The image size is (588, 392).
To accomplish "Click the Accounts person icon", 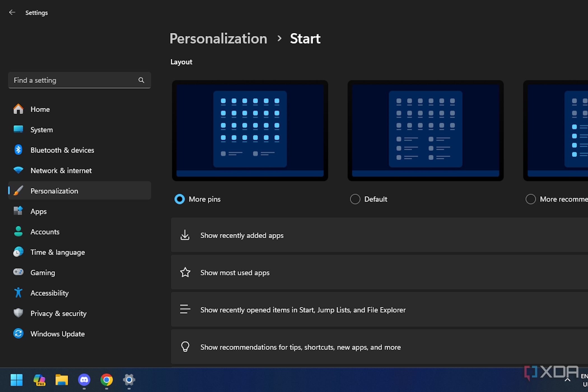I will tap(18, 231).
